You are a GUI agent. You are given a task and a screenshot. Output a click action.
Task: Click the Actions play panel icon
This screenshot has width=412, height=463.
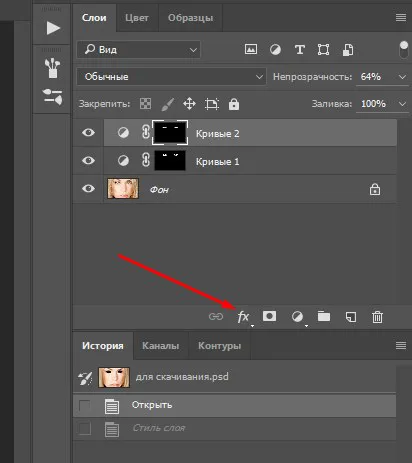coord(53,28)
